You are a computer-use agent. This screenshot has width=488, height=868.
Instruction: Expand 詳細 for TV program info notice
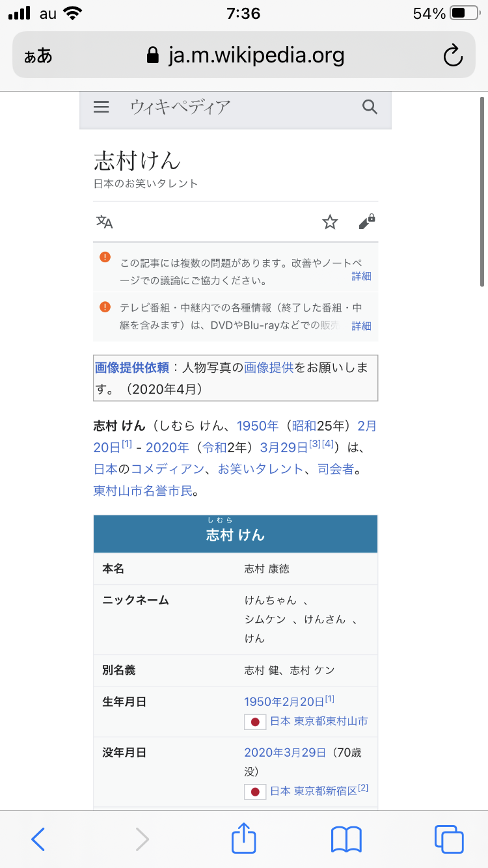click(361, 325)
